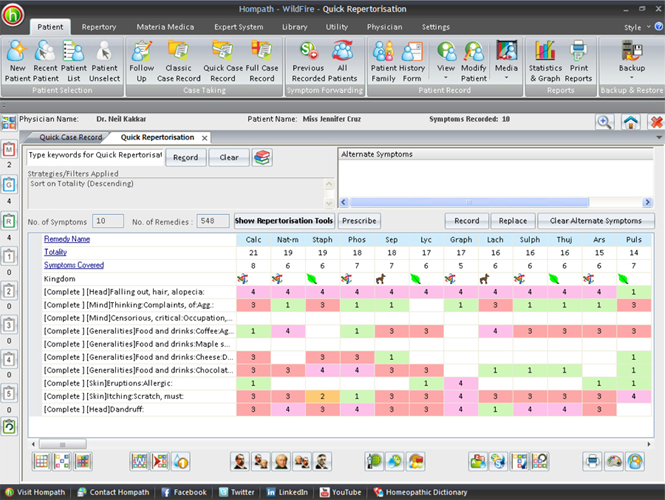Click the New Patient icon
The height and width of the screenshot is (500, 665).
point(17,61)
